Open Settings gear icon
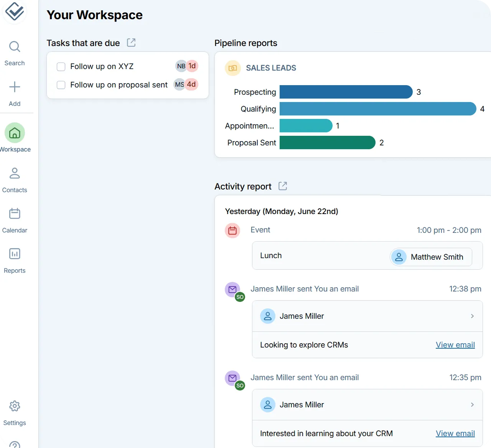 point(15,406)
